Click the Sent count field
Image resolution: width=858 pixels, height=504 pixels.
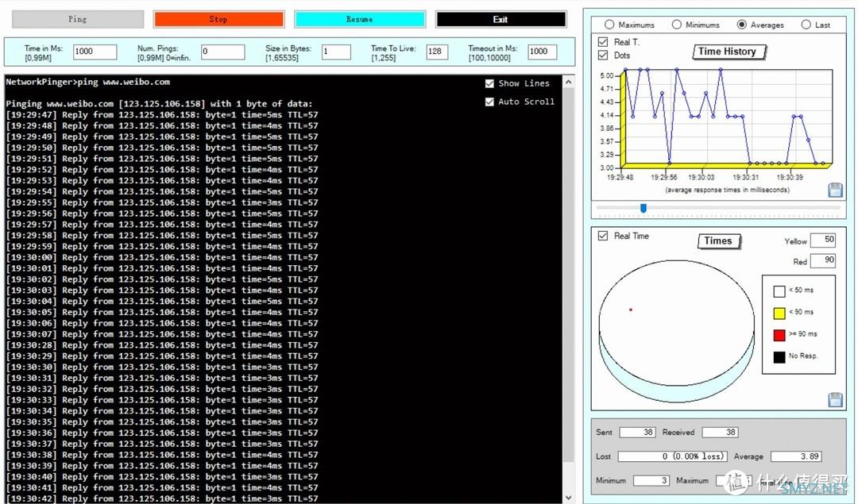[637, 433]
